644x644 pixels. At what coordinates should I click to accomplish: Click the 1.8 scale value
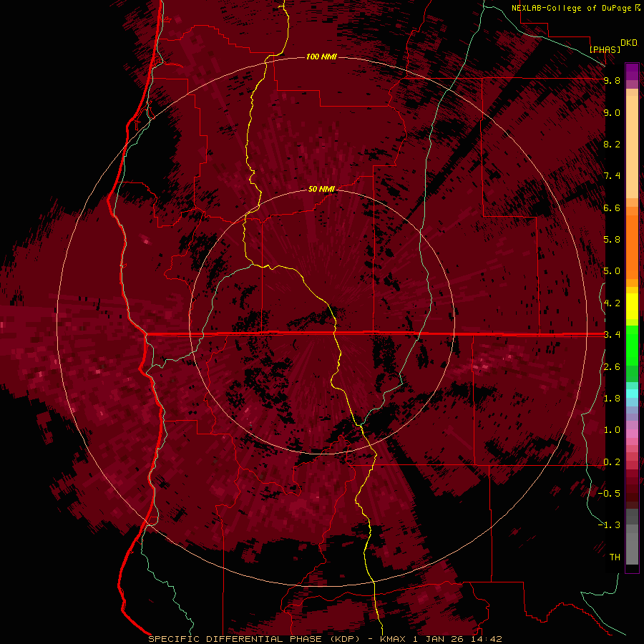[612, 399]
